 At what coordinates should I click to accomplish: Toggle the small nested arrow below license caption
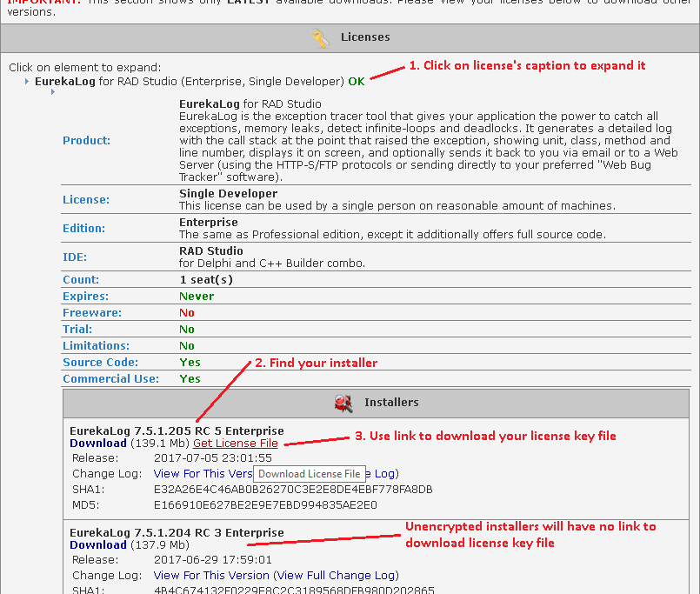coord(53,92)
